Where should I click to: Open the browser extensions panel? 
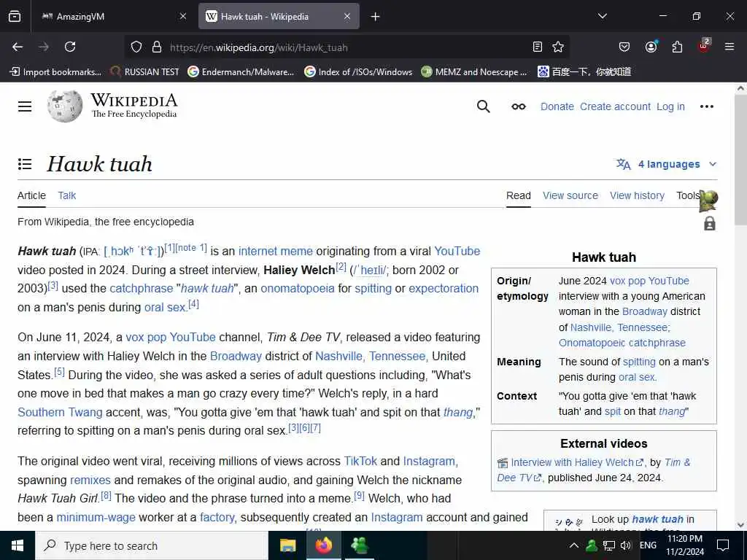(677, 47)
